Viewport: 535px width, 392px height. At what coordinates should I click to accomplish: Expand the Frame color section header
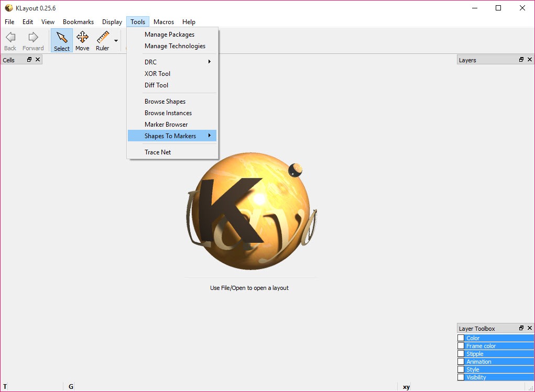click(499, 345)
